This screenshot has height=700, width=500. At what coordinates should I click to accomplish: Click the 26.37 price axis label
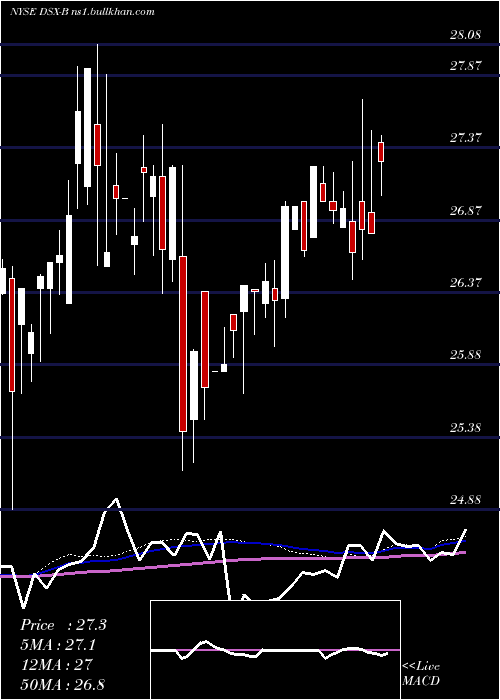tap(466, 283)
